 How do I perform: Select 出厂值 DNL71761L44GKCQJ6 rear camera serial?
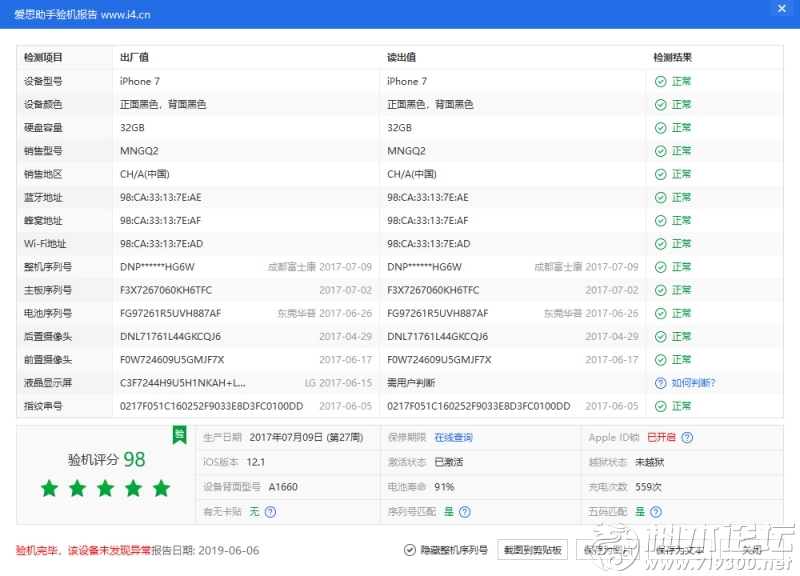[x=170, y=337]
